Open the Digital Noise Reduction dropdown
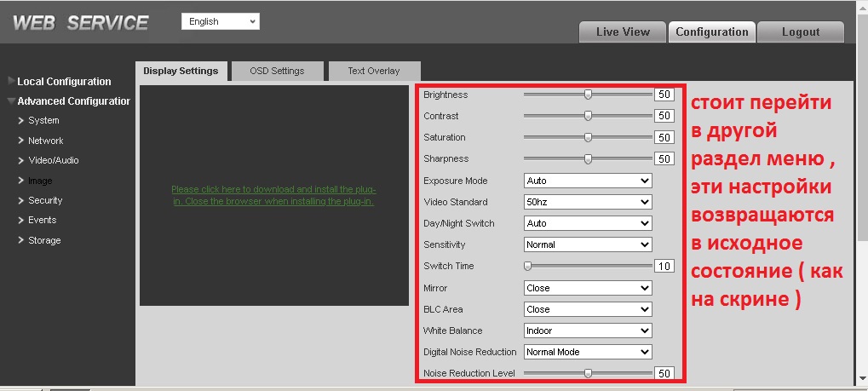 pos(587,352)
